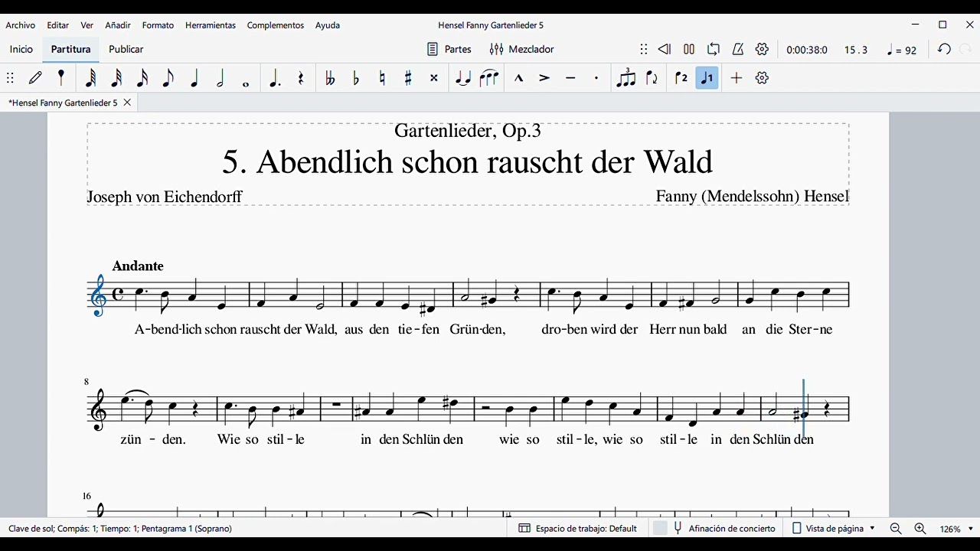
Task: Apply double sharp accidental
Action: (x=434, y=78)
